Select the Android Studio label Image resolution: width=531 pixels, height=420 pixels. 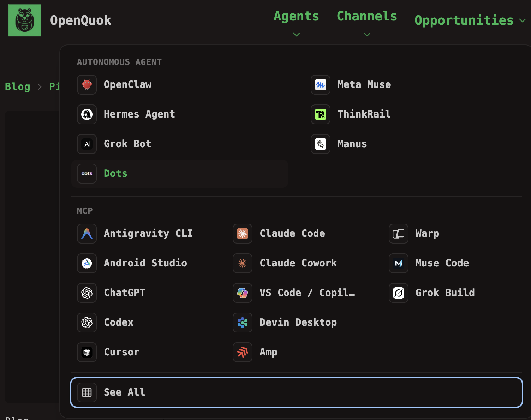(x=145, y=263)
